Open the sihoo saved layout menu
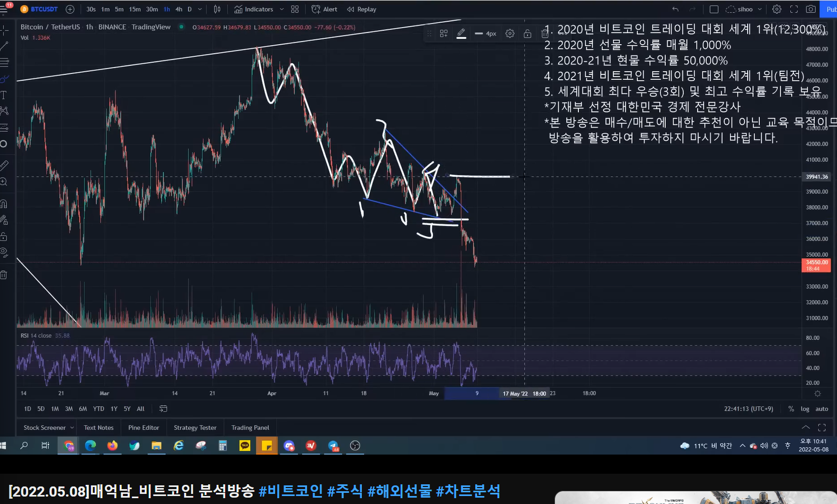837x504 pixels. tap(744, 9)
